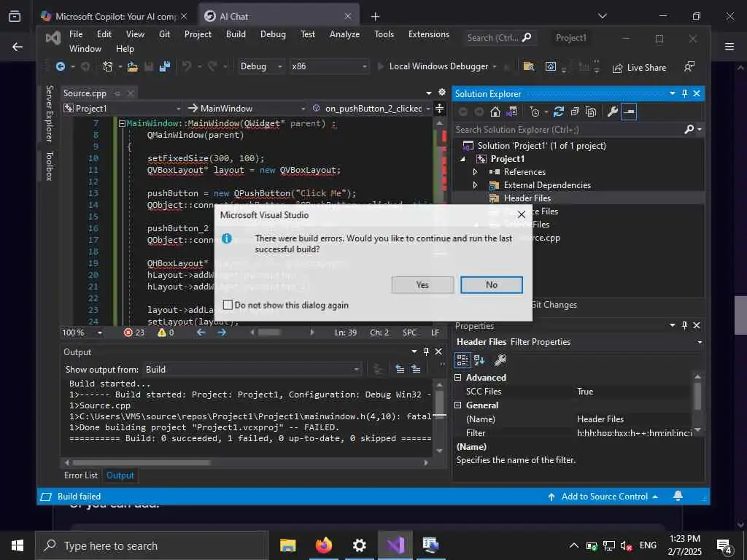This screenshot has width=747, height=560.
Task: Click Add to Source Control
Action: pyautogui.click(x=603, y=496)
